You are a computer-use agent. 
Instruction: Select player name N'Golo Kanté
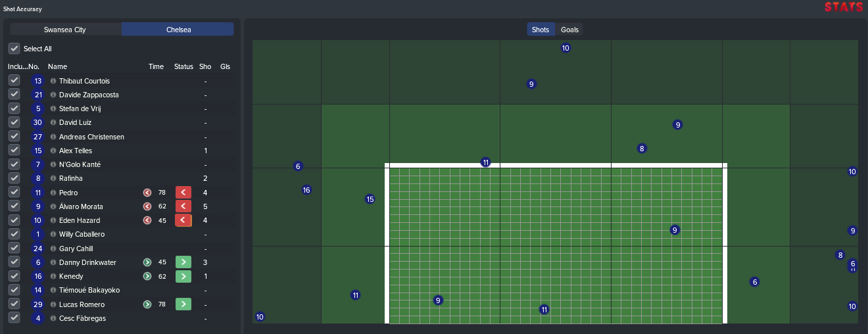80,164
